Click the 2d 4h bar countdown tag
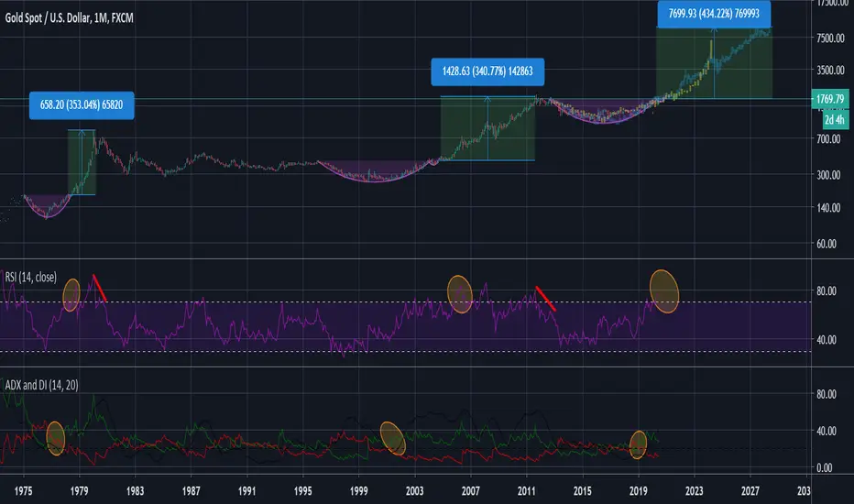The height and width of the screenshot is (504, 854). pyautogui.click(x=836, y=120)
